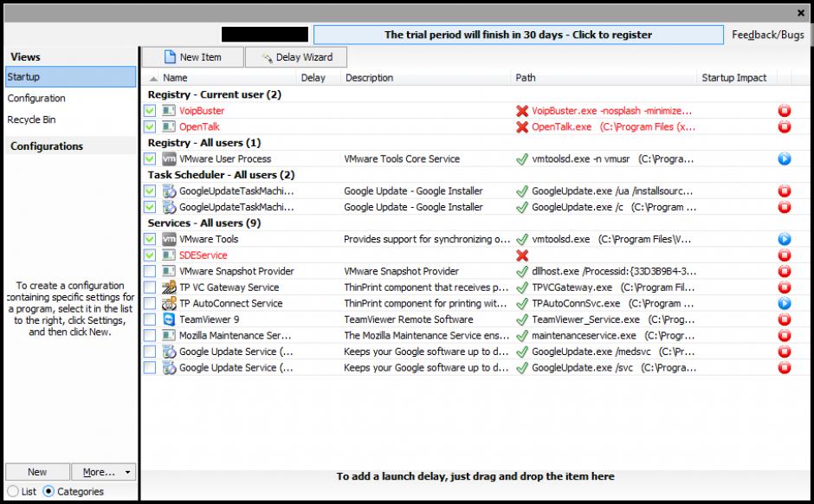Click the VMware User Process vm icon
This screenshot has width=814, height=504.
(169, 158)
